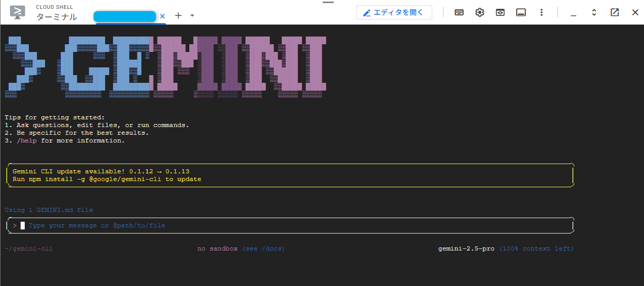644x286 pixels.
Task: Open terminal settings gear icon
Action: pos(480,12)
